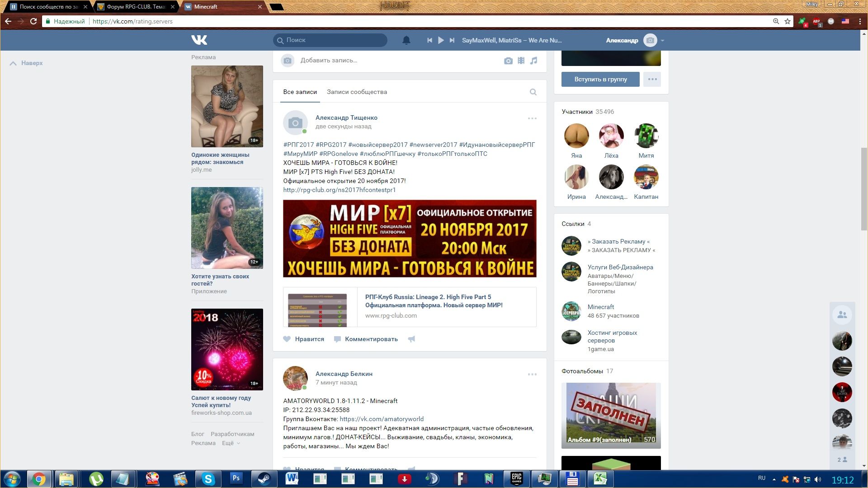
Task: Open member Капитан's avatar
Action: point(646,177)
